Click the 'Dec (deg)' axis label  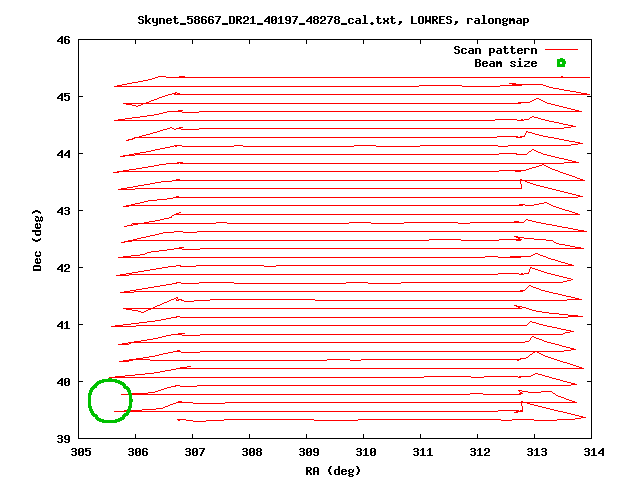(37, 240)
